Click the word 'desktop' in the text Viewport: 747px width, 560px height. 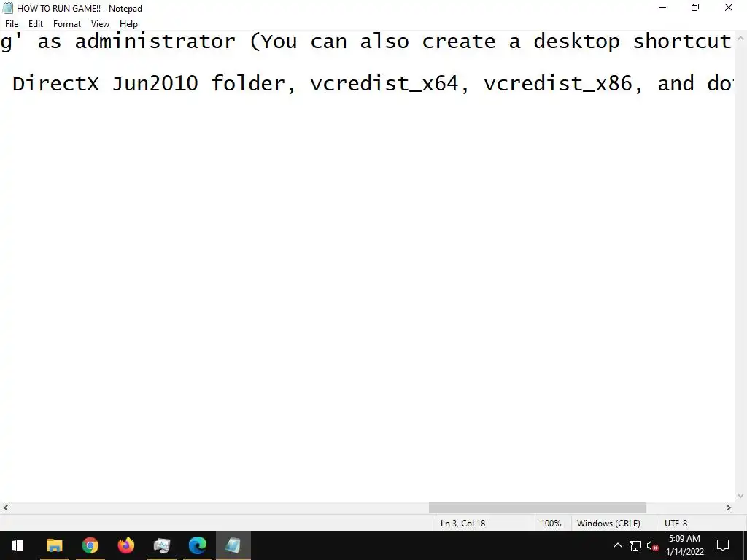(x=576, y=43)
